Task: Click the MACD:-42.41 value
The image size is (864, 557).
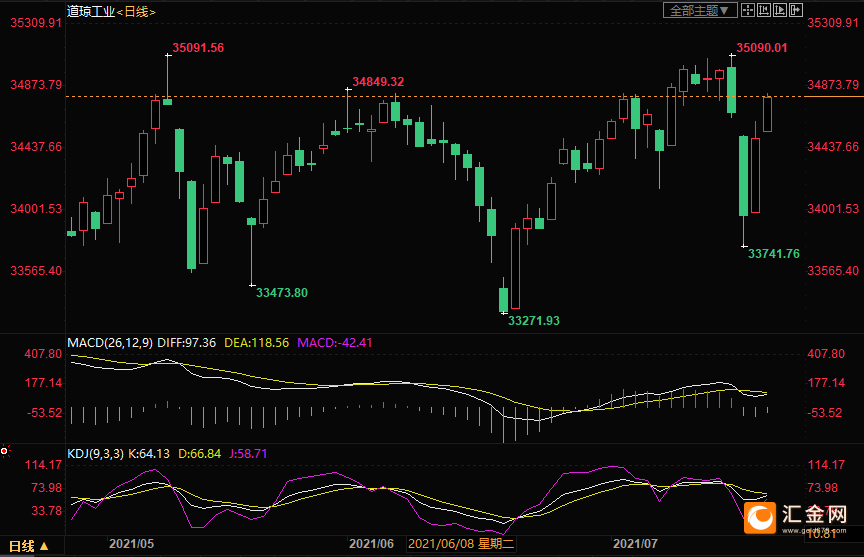Action: tap(334, 343)
